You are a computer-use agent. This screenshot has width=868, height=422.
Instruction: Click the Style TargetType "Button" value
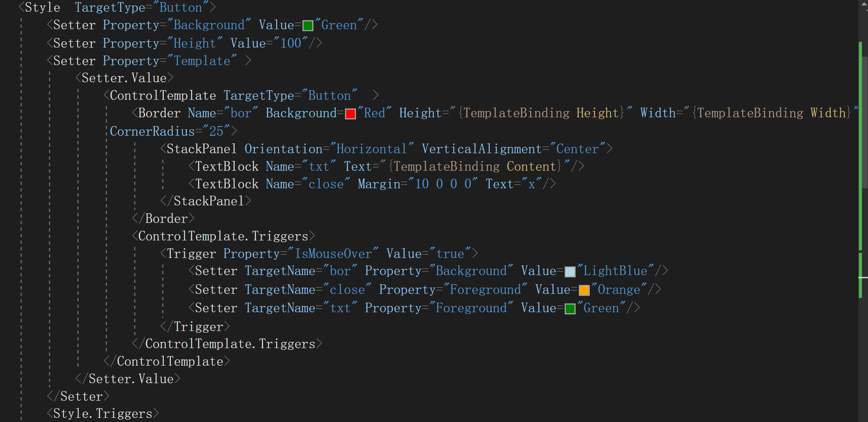[x=180, y=8]
